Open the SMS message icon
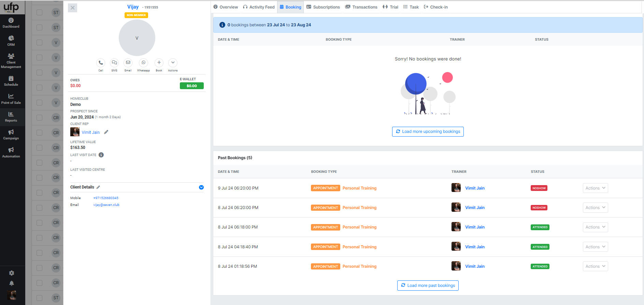Viewport: 644px width, 305px height. pyautogui.click(x=114, y=63)
